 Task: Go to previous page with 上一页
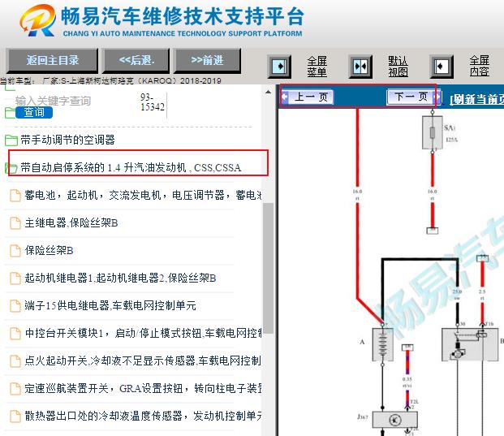pos(307,97)
